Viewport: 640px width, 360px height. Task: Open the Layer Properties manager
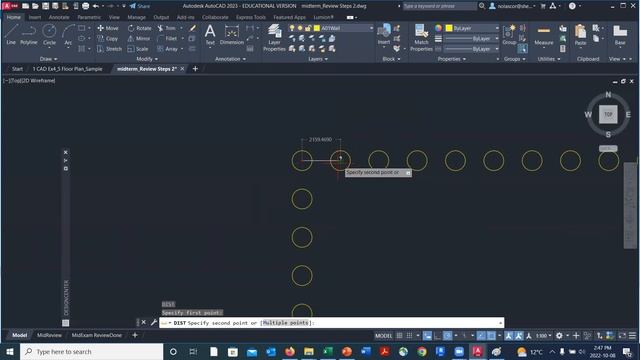274,38
